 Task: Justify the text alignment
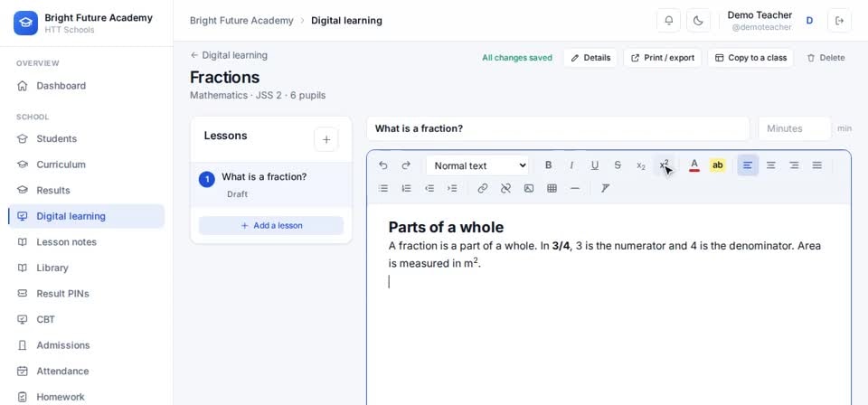(x=817, y=165)
